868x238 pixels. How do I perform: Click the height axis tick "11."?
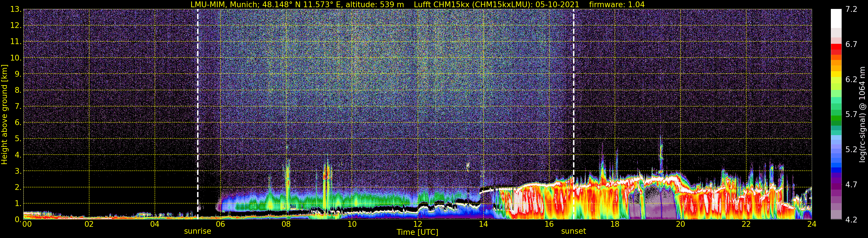(16, 42)
